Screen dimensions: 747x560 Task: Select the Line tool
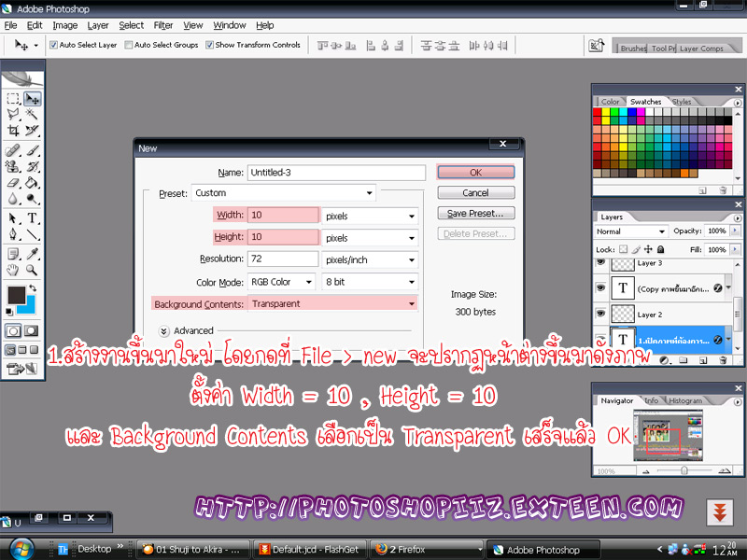pos(32,234)
